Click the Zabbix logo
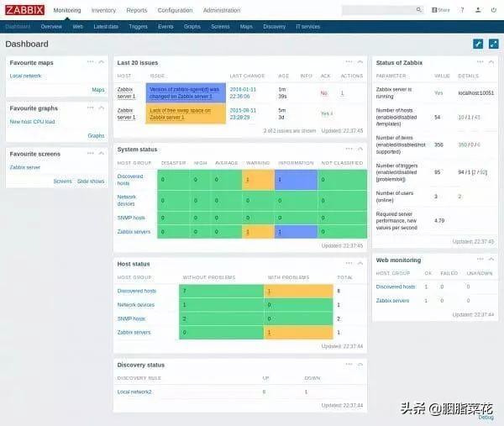This screenshot has width=504, height=426. coord(24,10)
